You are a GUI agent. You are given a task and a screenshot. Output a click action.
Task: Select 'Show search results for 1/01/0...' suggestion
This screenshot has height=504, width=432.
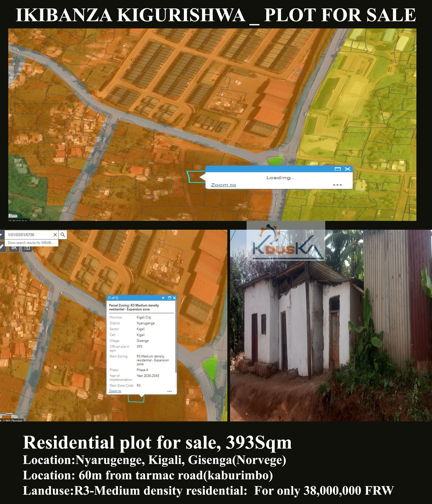[x=31, y=243]
